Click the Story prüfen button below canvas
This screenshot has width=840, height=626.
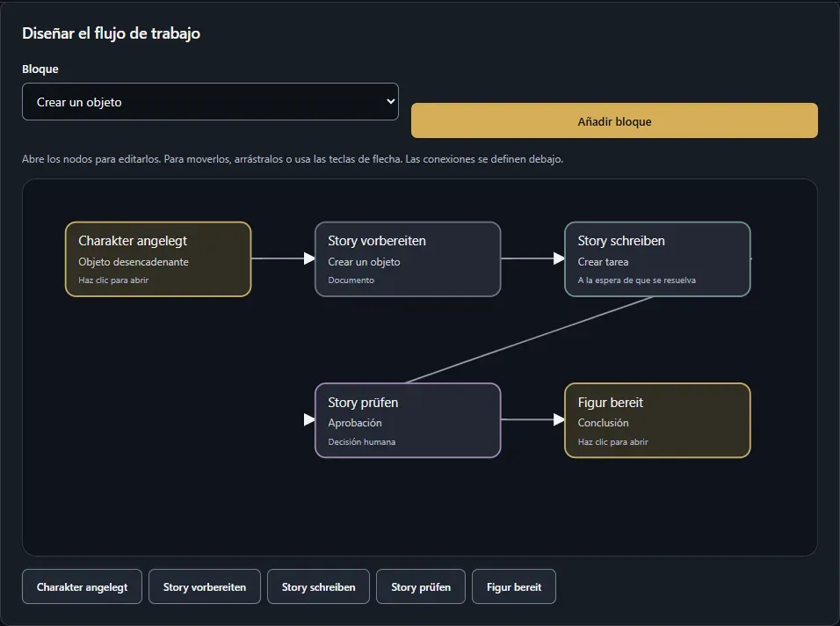(421, 586)
